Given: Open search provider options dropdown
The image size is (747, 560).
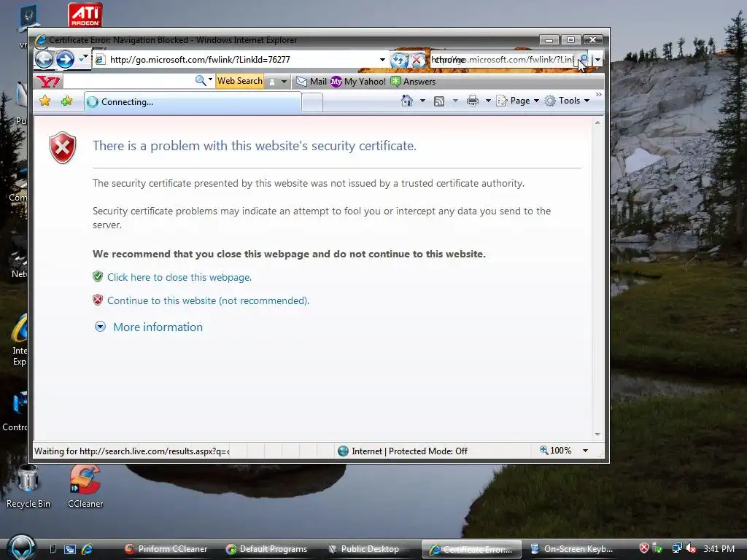Looking at the screenshot, I should click(597, 60).
